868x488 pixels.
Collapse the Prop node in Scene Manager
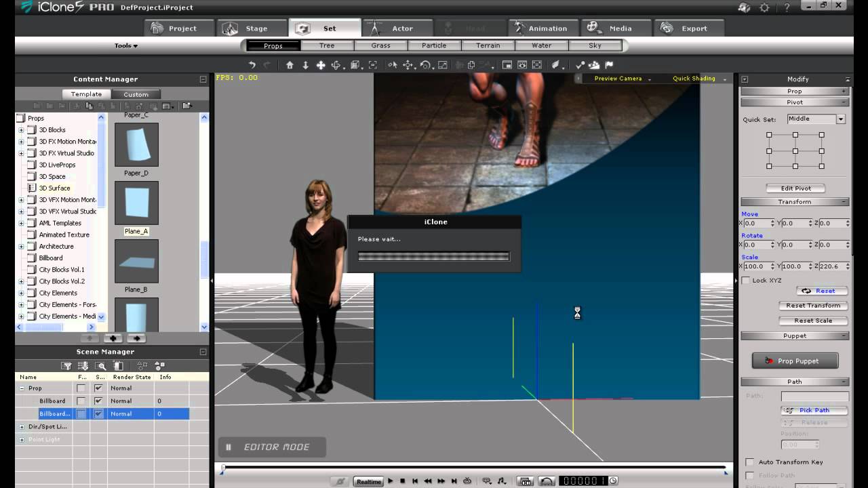click(x=22, y=388)
